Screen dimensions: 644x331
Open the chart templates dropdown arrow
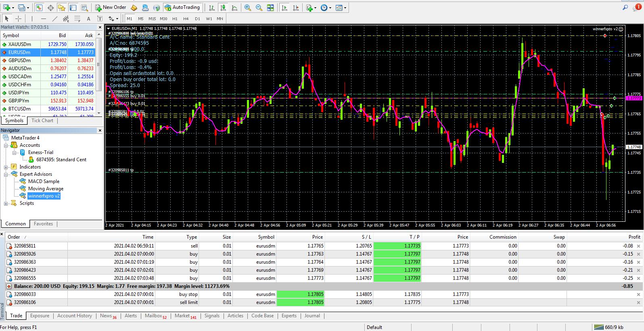tap(346, 8)
